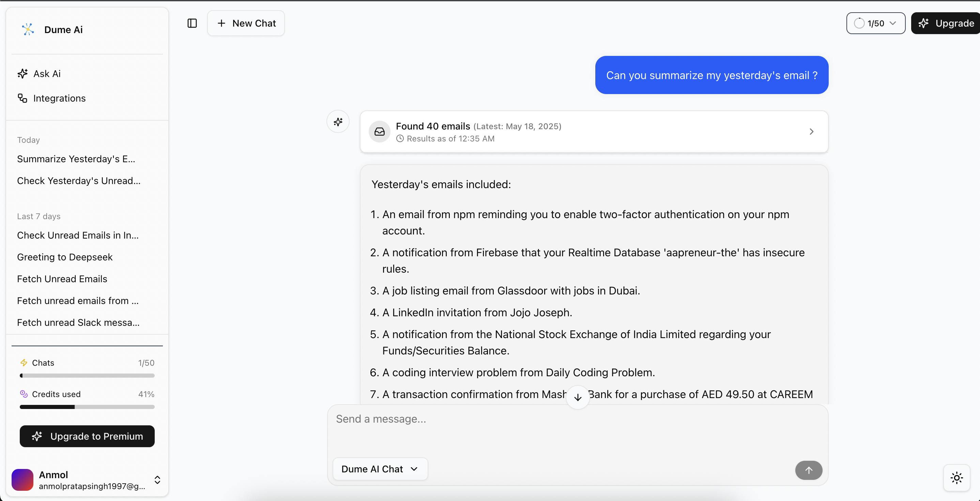
Task: Click the Dume Ai logo
Action: (28, 29)
